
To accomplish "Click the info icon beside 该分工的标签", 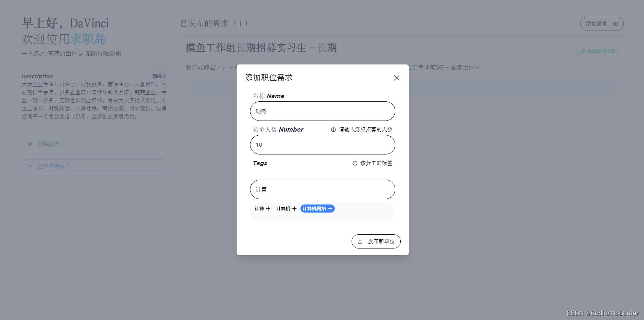I will click(355, 163).
